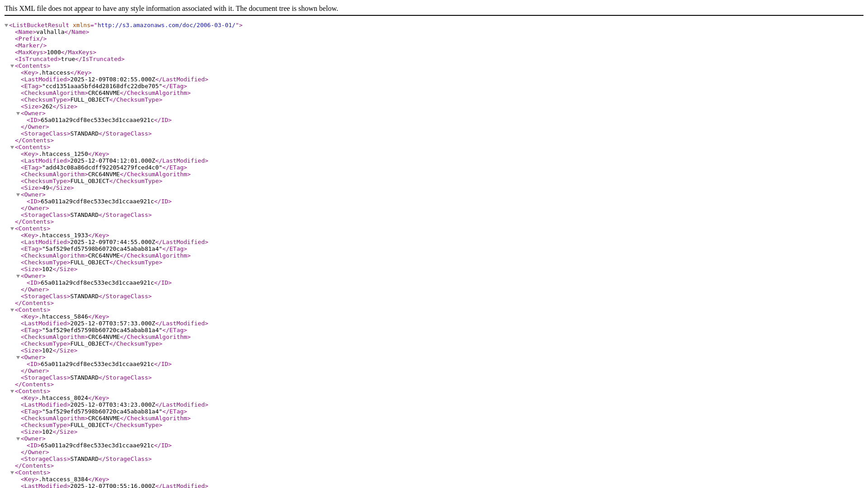This screenshot has height=488, width=868.
Task: Click the key name .htaccess_5846
Action: point(63,317)
